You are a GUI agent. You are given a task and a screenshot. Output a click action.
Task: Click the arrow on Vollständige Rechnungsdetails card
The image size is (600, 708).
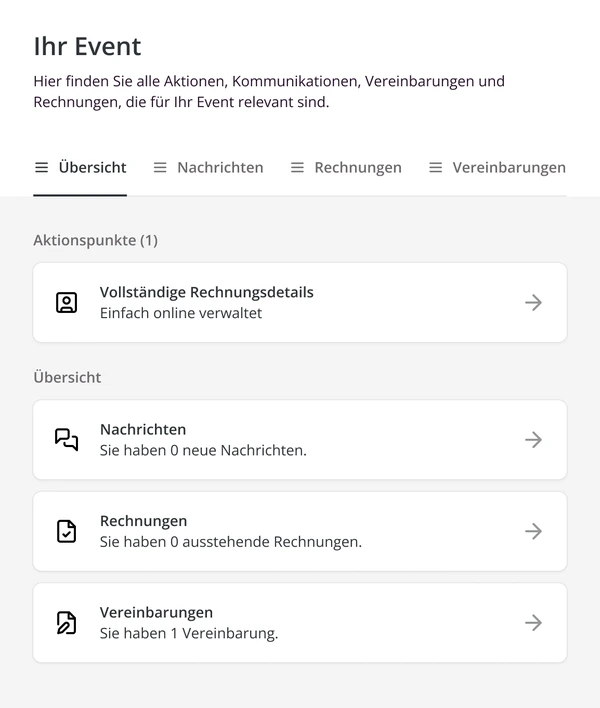click(x=533, y=303)
